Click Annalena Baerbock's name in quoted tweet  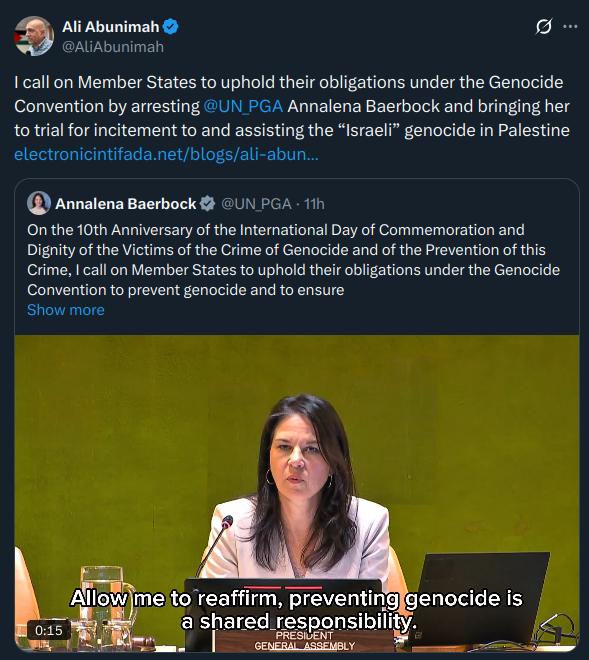[125, 204]
